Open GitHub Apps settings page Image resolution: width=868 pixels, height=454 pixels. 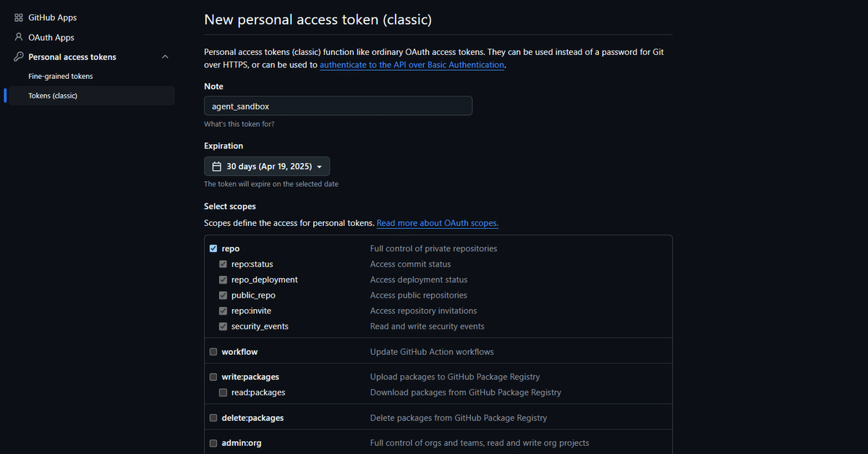coord(52,17)
